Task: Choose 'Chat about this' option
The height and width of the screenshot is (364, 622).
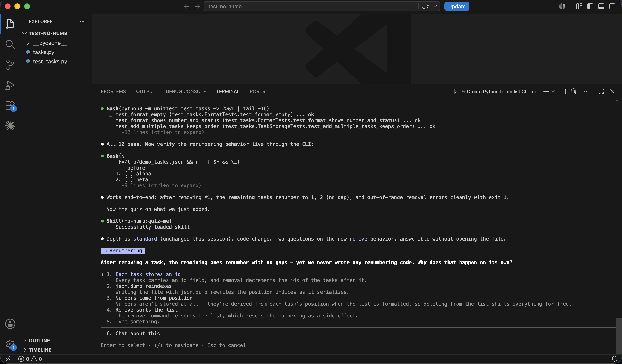Action: click(138, 333)
